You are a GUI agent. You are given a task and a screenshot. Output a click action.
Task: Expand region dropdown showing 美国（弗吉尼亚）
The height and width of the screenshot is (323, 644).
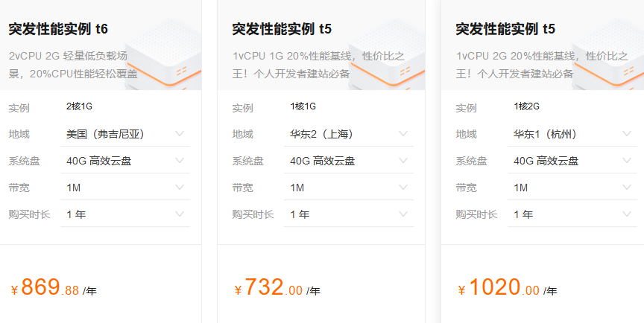pyautogui.click(x=125, y=134)
